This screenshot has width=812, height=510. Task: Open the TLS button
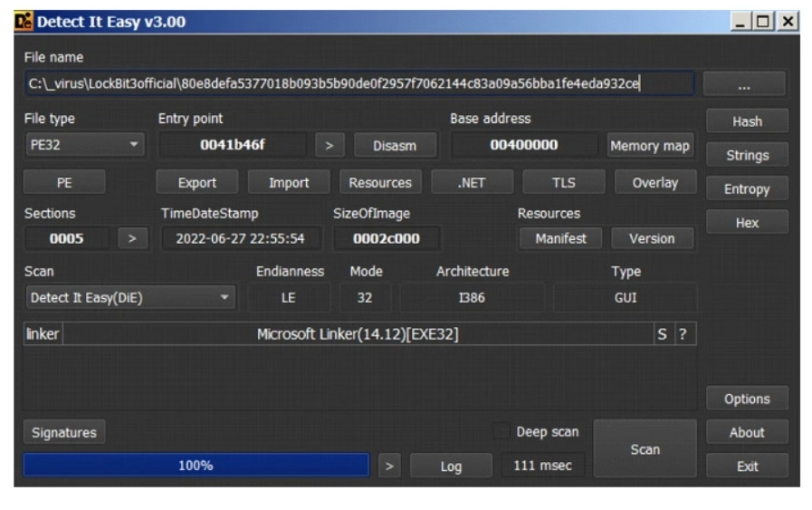tap(564, 182)
